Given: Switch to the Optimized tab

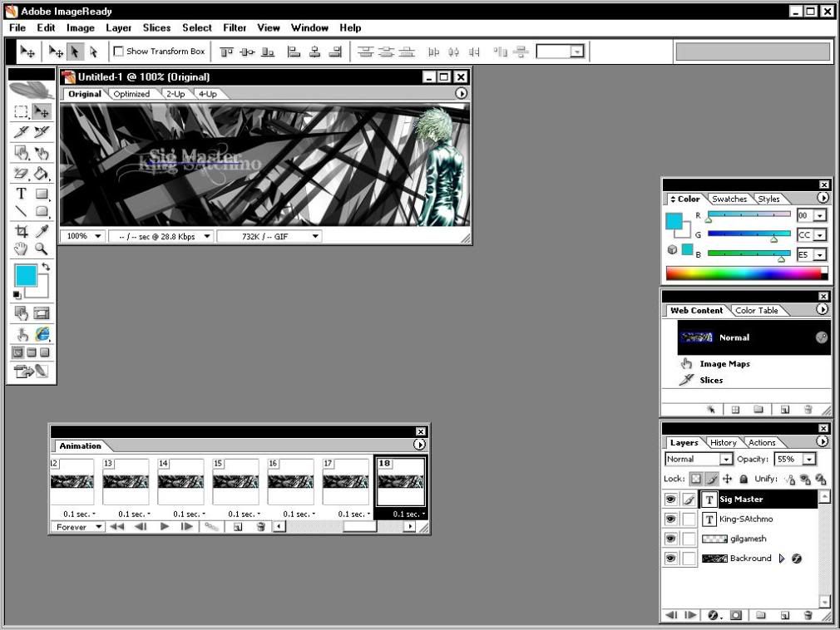Looking at the screenshot, I should click(131, 94).
